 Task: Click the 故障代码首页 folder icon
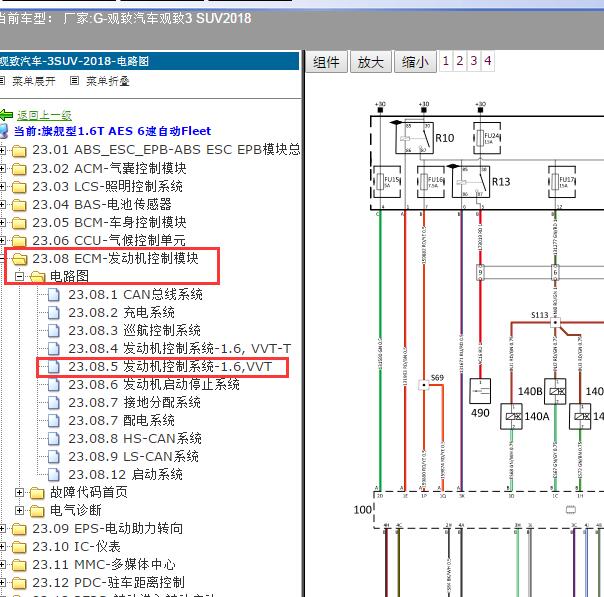[37, 493]
